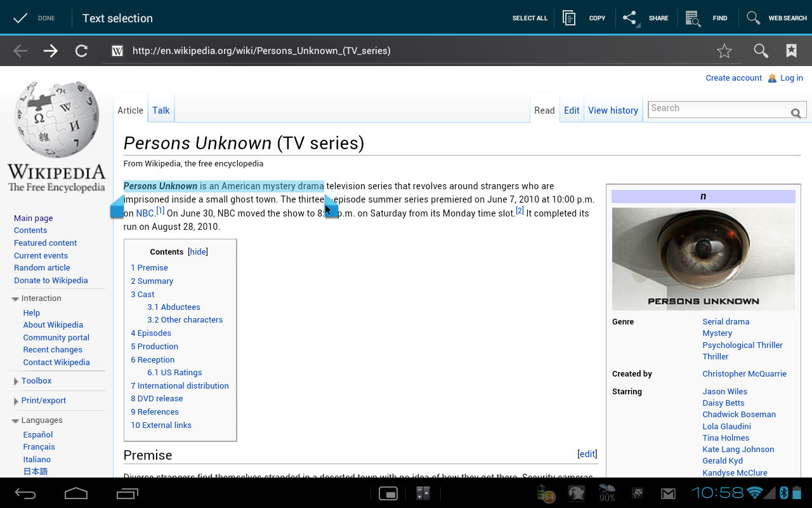Choose Select All in the selection bar

click(530, 18)
